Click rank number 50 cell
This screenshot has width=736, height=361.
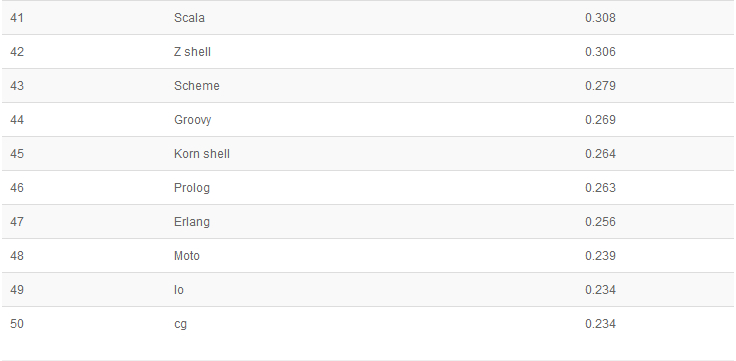coord(17,324)
